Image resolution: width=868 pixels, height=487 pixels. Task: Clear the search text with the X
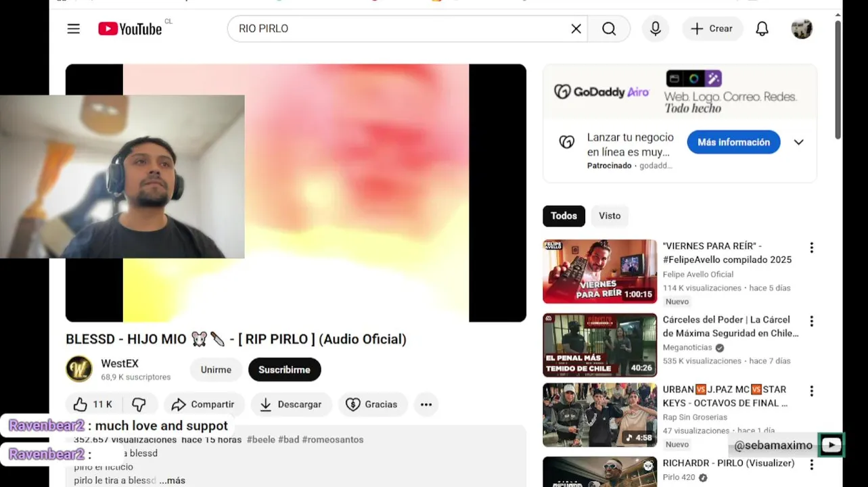click(576, 28)
